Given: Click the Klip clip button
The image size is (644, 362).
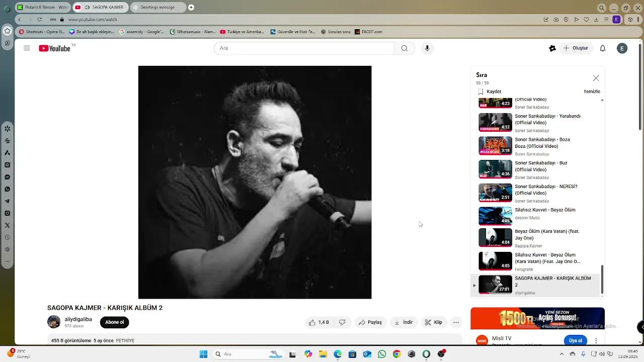Looking at the screenshot, I should coord(434,322).
